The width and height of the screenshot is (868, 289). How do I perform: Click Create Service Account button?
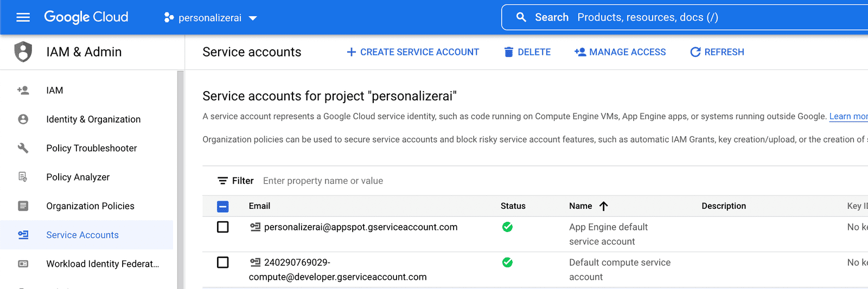(413, 52)
